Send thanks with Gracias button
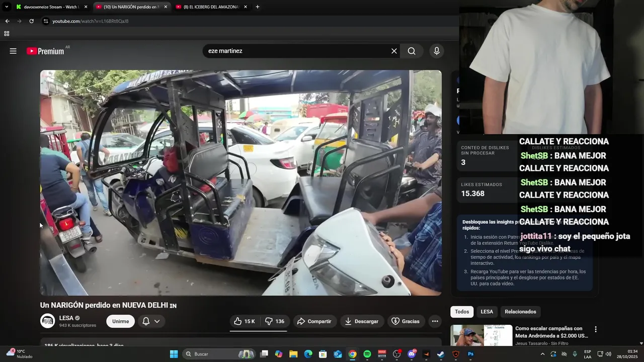Image resolution: width=644 pixels, height=362 pixels. [x=406, y=321]
